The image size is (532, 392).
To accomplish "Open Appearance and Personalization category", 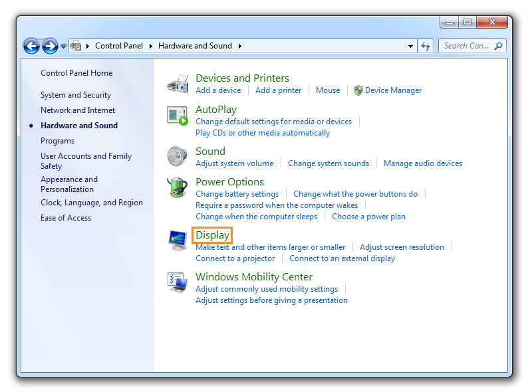I will (69, 184).
